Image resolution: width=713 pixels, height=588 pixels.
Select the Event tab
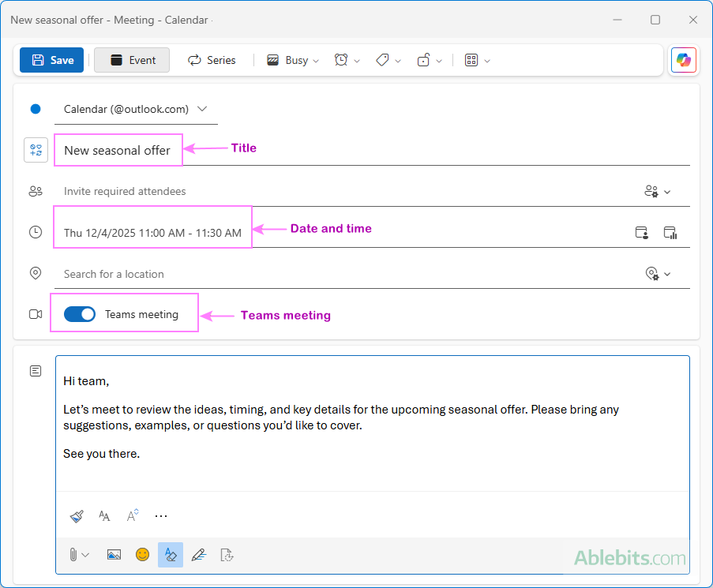click(132, 60)
